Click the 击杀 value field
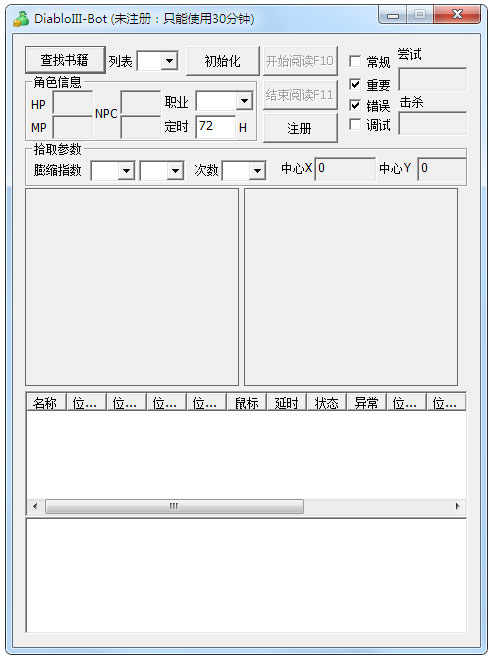492x659 pixels. pyautogui.click(x=432, y=123)
